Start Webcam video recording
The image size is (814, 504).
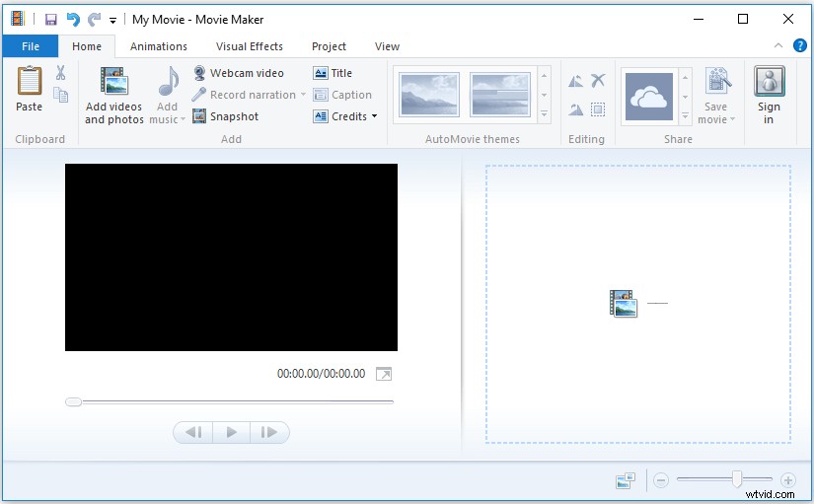click(x=239, y=73)
